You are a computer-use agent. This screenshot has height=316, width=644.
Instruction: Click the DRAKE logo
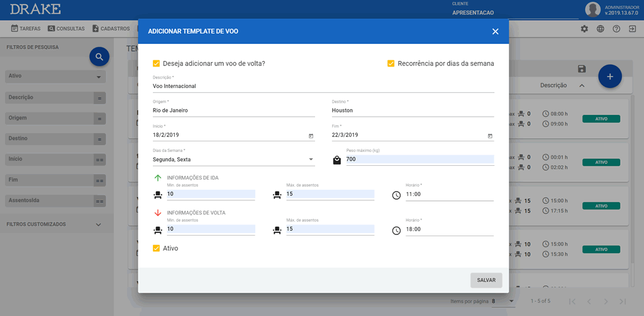coord(35,9)
